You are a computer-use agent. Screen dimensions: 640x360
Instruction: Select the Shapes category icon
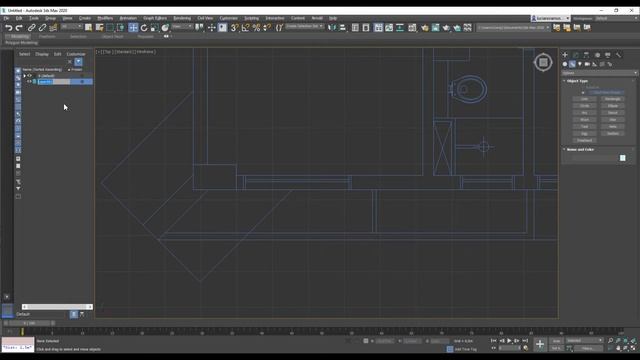[572, 64]
